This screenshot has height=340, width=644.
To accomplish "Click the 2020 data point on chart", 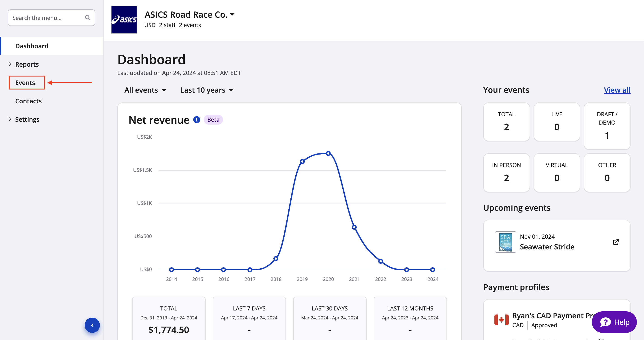I will click(328, 153).
